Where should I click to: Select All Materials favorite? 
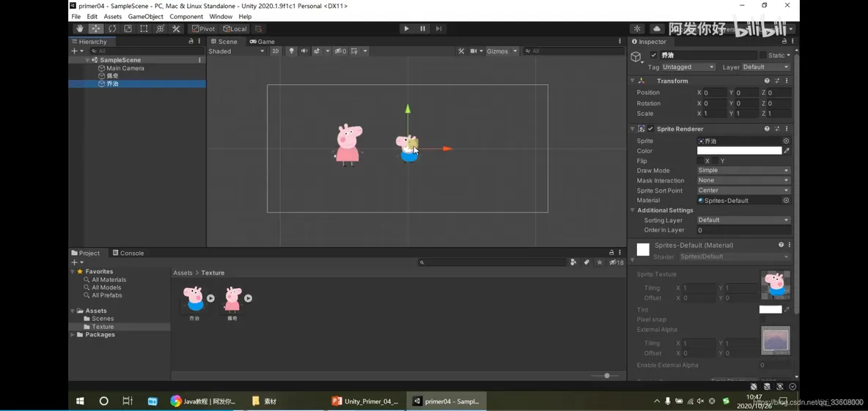point(105,280)
